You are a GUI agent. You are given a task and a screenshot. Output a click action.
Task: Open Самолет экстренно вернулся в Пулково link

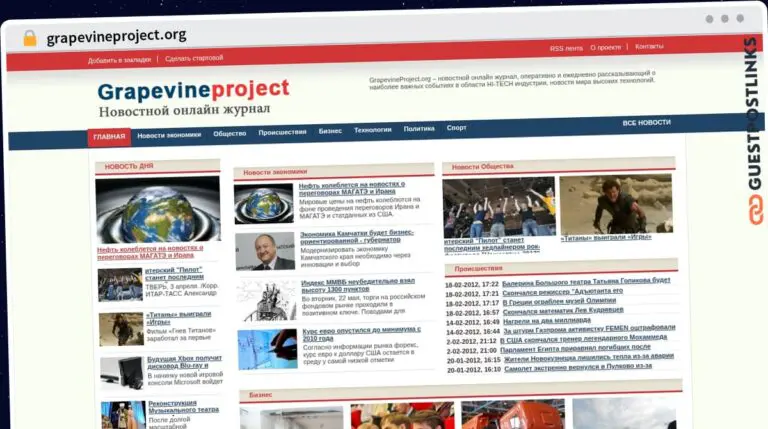[578, 368]
